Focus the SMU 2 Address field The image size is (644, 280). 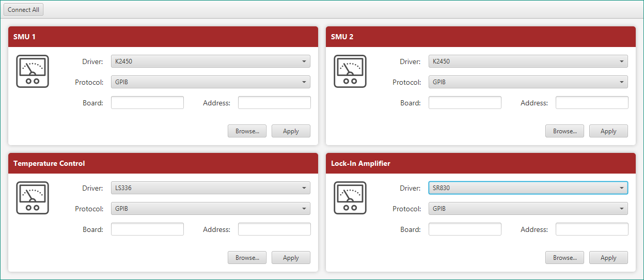592,103
